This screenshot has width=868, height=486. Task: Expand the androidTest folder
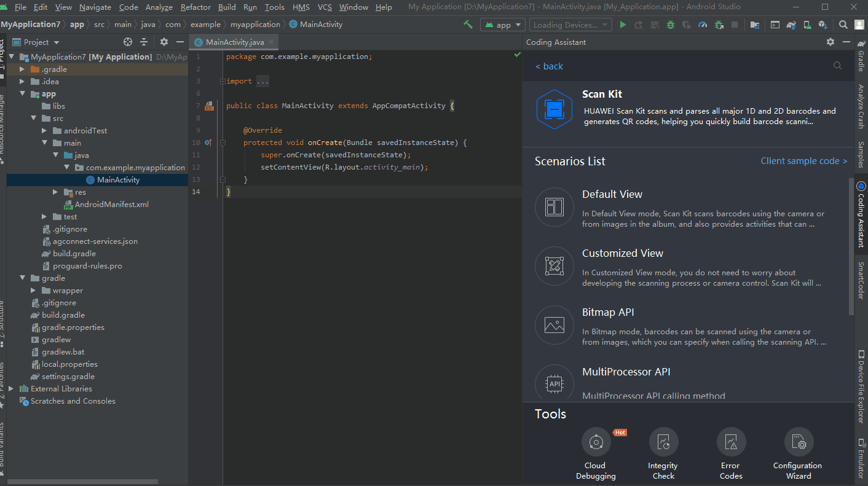45,131
